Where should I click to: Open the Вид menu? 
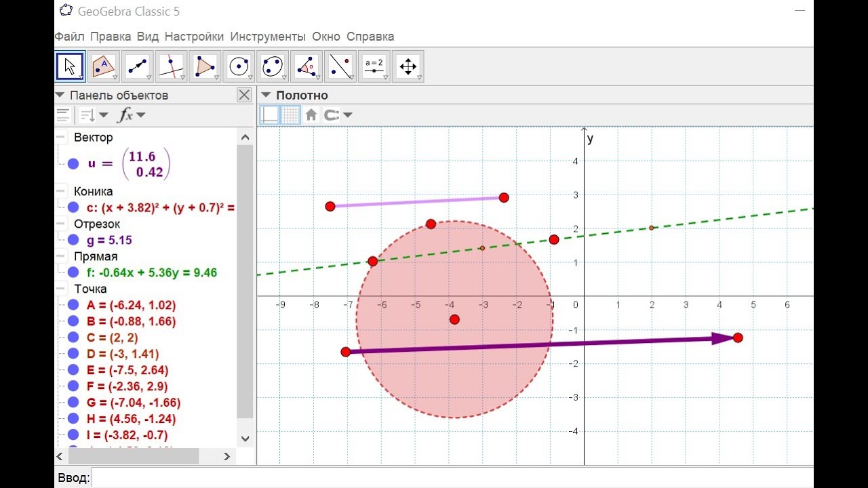pyautogui.click(x=148, y=37)
